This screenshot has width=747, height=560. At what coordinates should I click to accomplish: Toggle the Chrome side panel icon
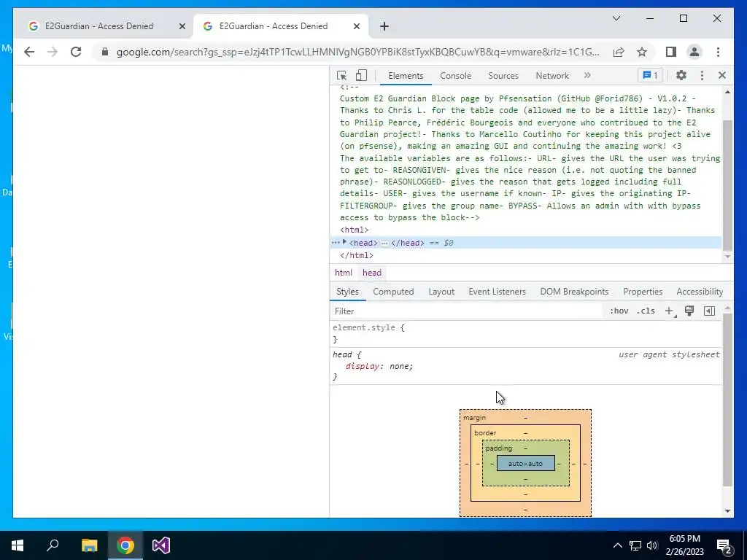[x=671, y=52]
